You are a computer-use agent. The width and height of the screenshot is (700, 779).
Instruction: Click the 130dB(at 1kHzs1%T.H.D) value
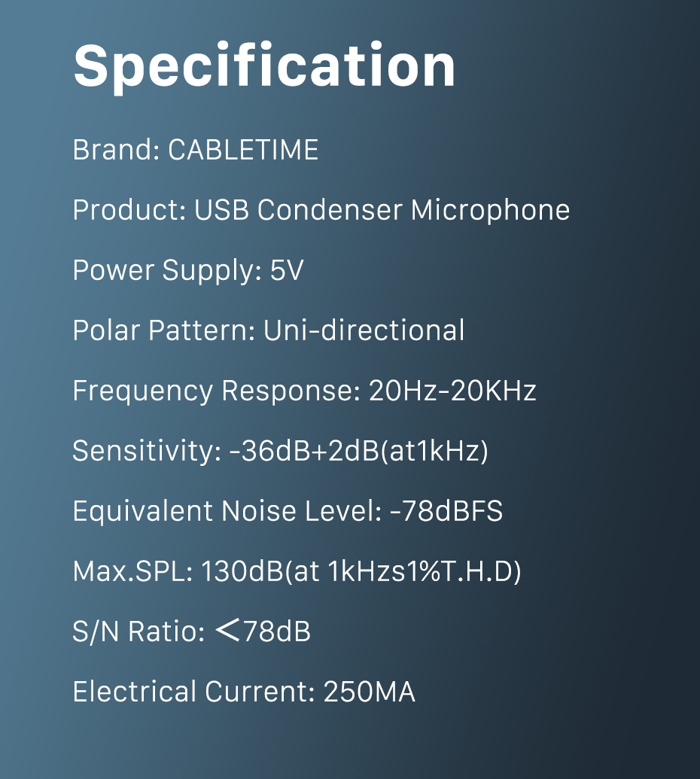click(x=361, y=572)
